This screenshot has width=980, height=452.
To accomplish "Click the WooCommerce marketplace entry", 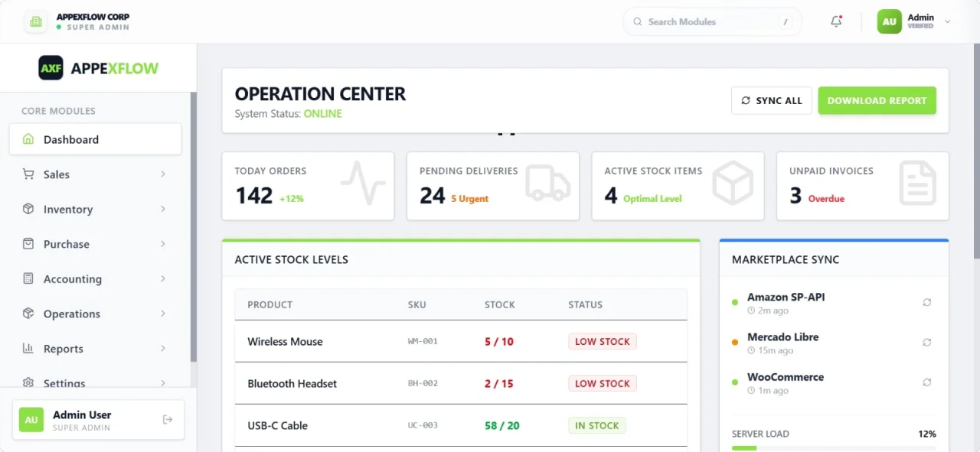I will 834,382.
